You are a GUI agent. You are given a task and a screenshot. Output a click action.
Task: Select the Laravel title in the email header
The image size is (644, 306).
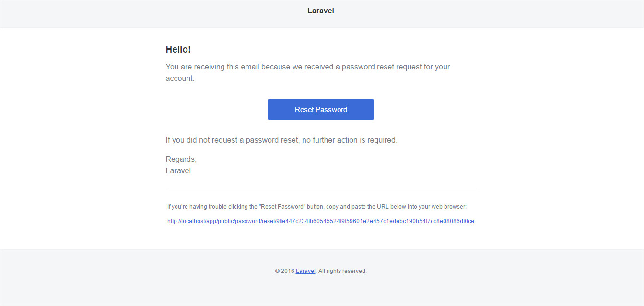click(320, 10)
